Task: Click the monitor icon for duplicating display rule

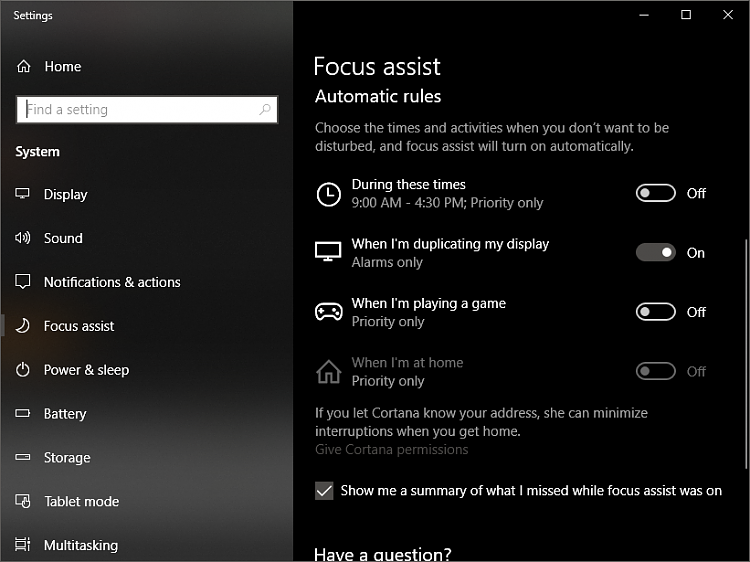Action: point(328,252)
